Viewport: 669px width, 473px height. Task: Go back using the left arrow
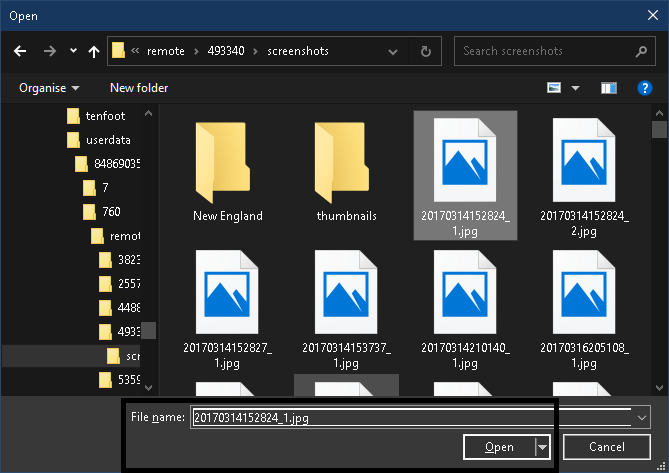20,52
